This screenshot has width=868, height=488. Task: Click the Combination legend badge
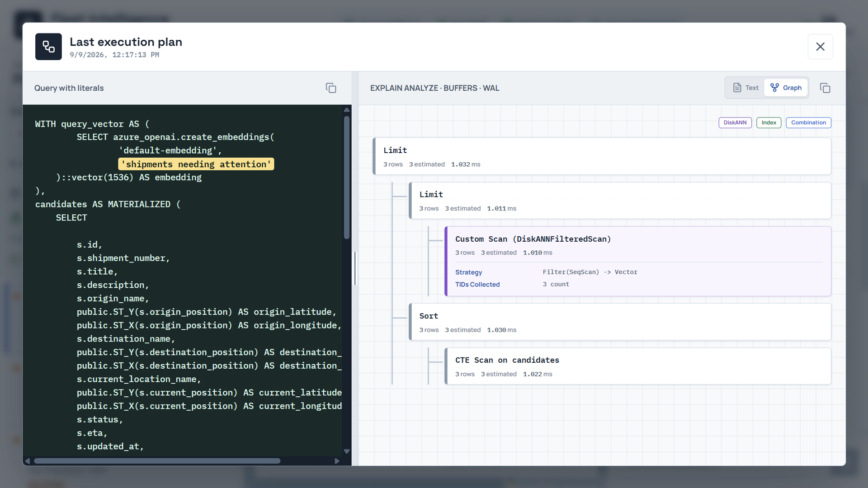pyautogui.click(x=808, y=122)
